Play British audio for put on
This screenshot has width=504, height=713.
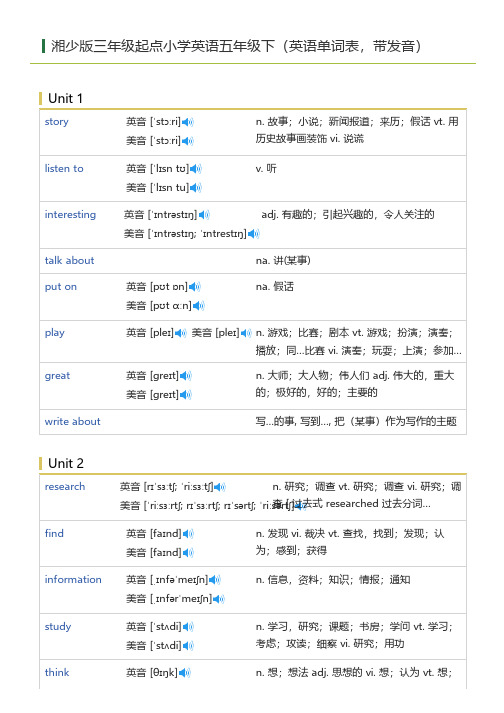click(x=195, y=287)
